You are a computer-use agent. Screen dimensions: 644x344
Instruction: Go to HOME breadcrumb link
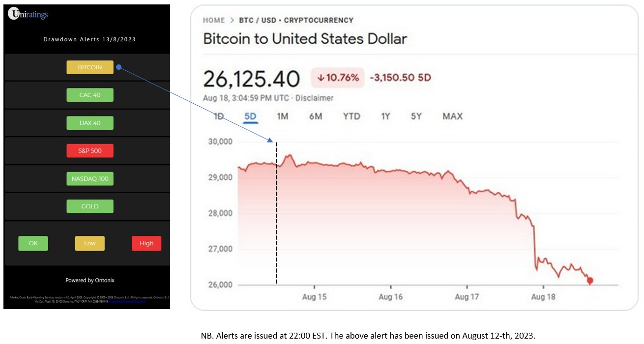pyautogui.click(x=214, y=21)
